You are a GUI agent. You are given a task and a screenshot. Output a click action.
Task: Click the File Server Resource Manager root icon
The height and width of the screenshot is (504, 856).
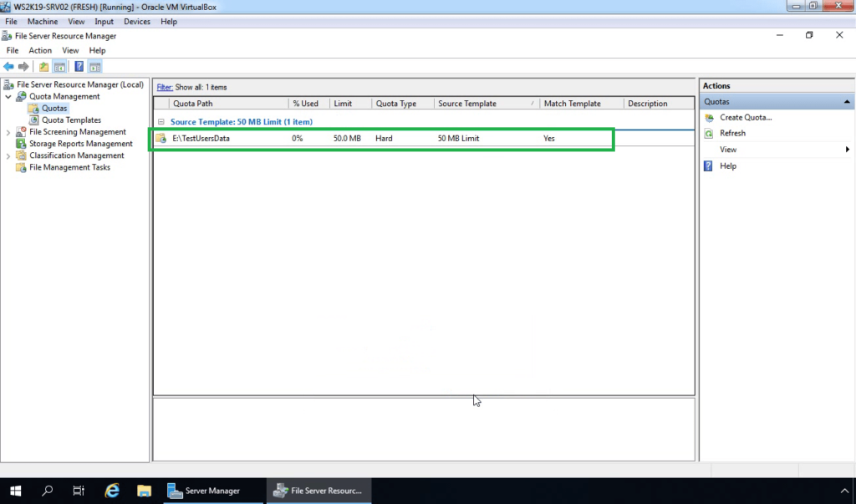point(8,84)
